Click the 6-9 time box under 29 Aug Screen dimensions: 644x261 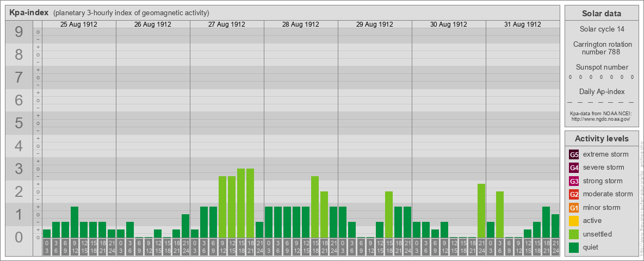(x=361, y=247)
